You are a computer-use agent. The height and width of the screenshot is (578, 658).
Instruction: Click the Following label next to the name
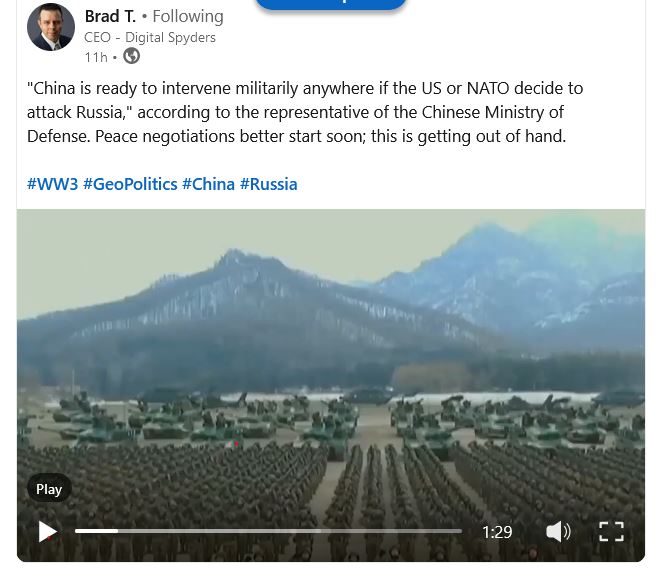click(x=188, y=16)
